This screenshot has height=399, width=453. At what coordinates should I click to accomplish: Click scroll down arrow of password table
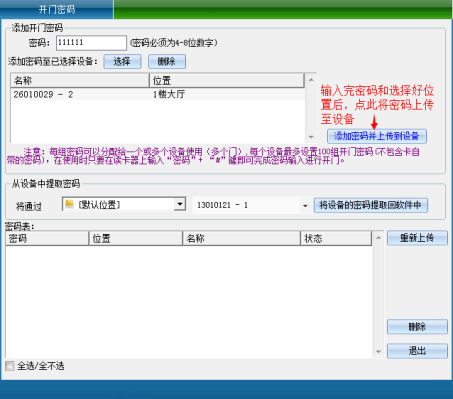click(x=378, y=352)
